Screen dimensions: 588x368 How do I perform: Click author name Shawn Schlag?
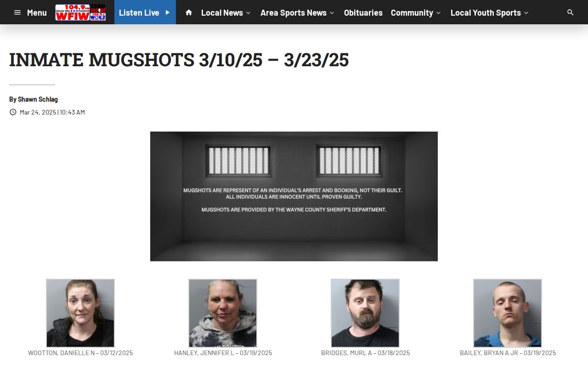click(x=38, y=99)
